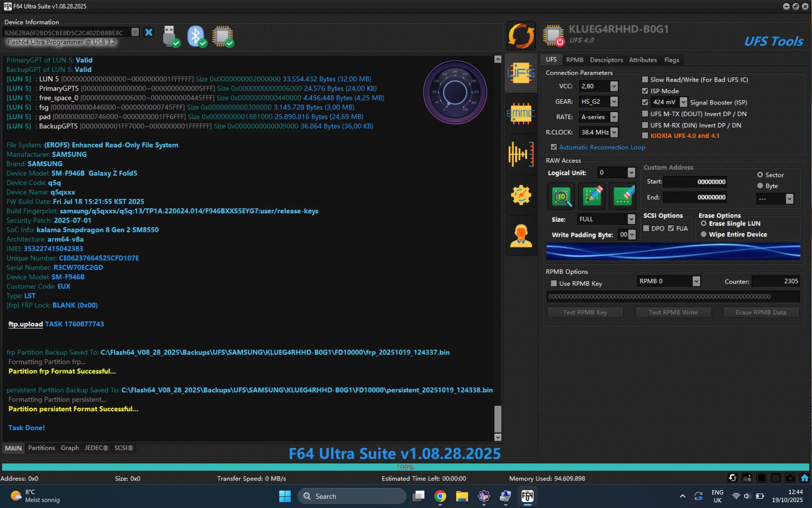Enable Slow Read/Write for Bad UFS IC
Screen dimensions: 812x508
(645, 79)
